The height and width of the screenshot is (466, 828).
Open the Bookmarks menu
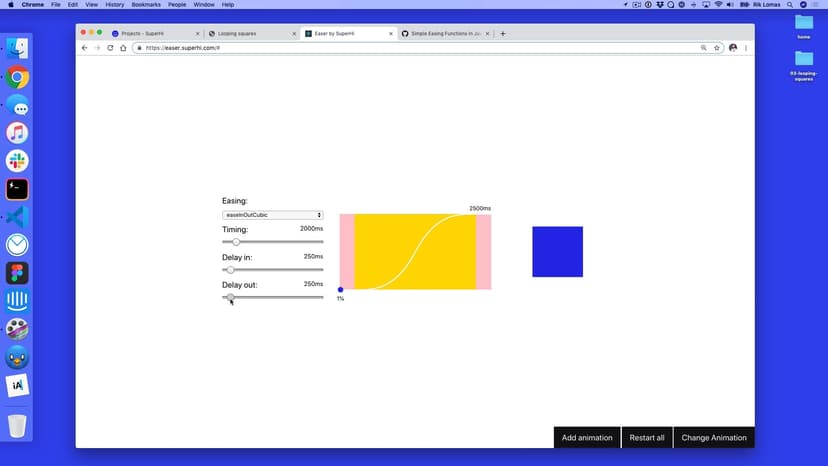145,5
